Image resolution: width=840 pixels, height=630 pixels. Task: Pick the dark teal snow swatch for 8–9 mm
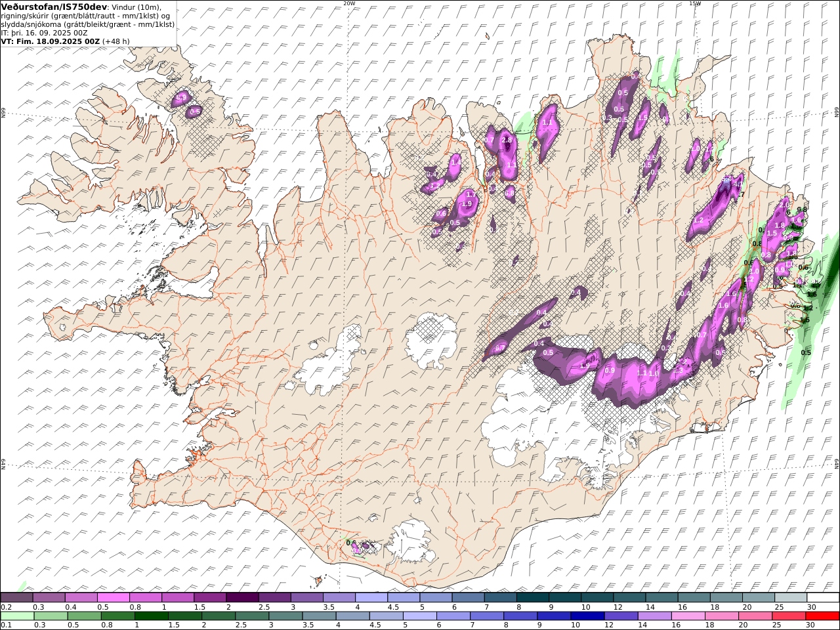(532, 597)
